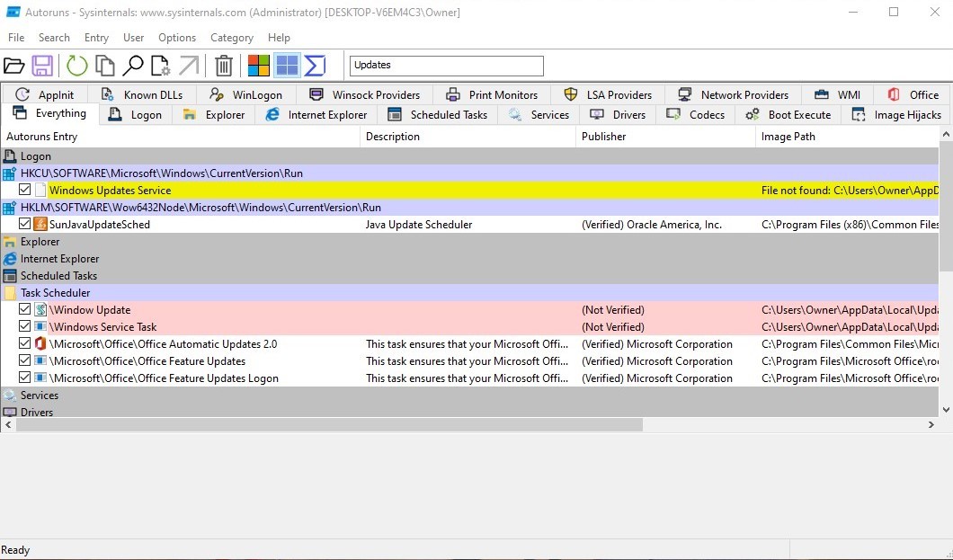Click the HKCU Run registry key icon
This screenshot has width=953, height=560.
click(9, 173)
